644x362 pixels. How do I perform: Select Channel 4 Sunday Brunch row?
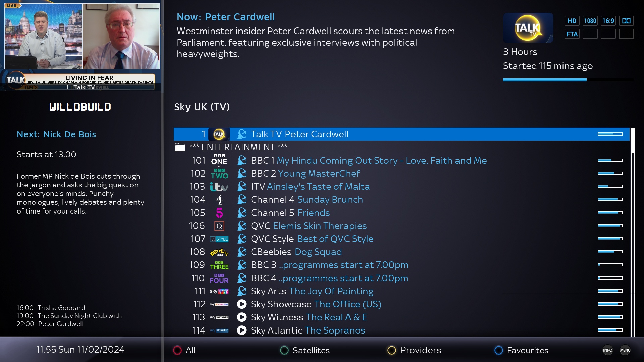[401, 199]
